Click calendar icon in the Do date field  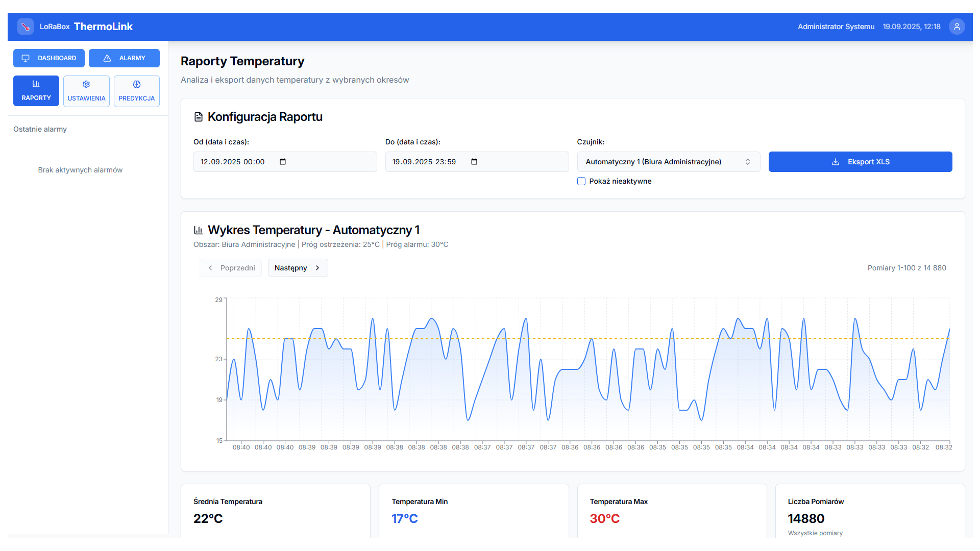point(474,162)
